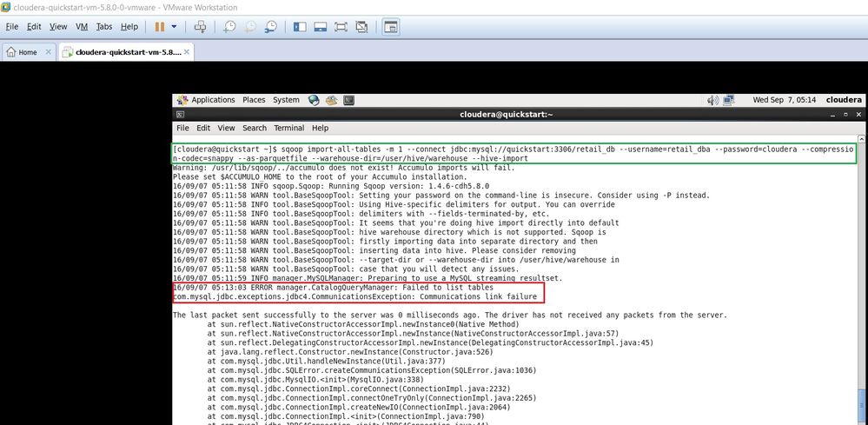The width and height of the screenshot is (868, 425).
Task: Open VMware Edit menu
Action: [x=34, y=27]
